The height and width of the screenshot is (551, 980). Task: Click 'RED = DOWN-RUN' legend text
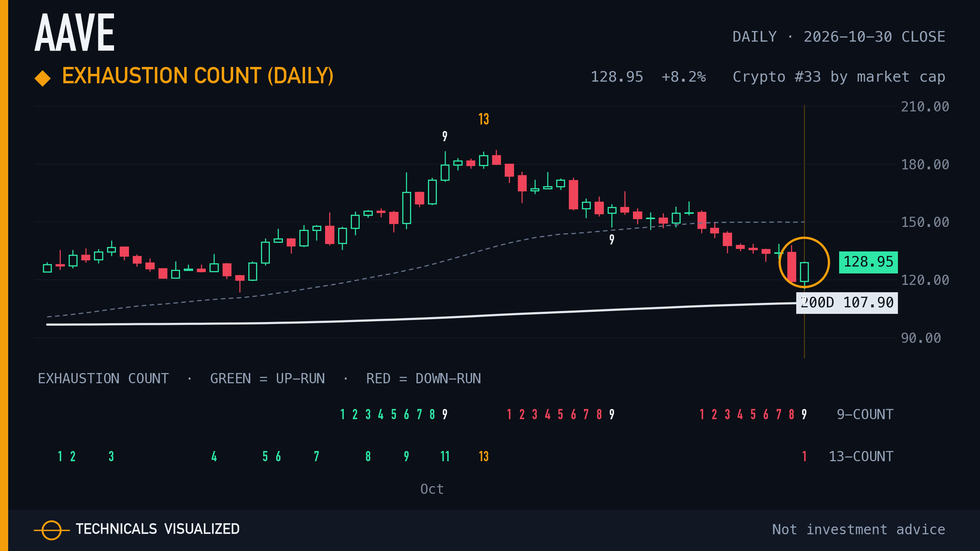point(423,379)
